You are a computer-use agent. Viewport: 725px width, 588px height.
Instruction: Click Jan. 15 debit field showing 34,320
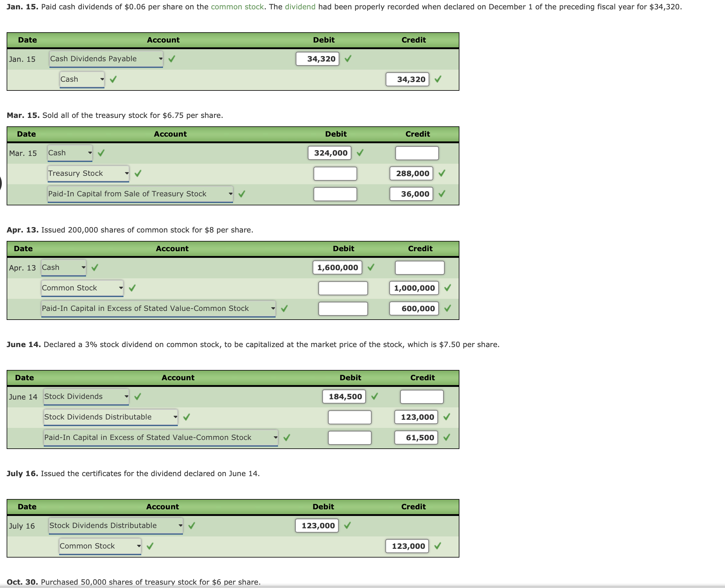(x=317, y=58)
